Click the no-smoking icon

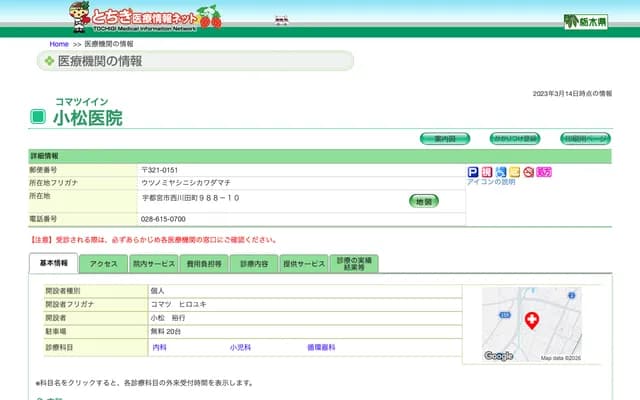coord(529,172)
